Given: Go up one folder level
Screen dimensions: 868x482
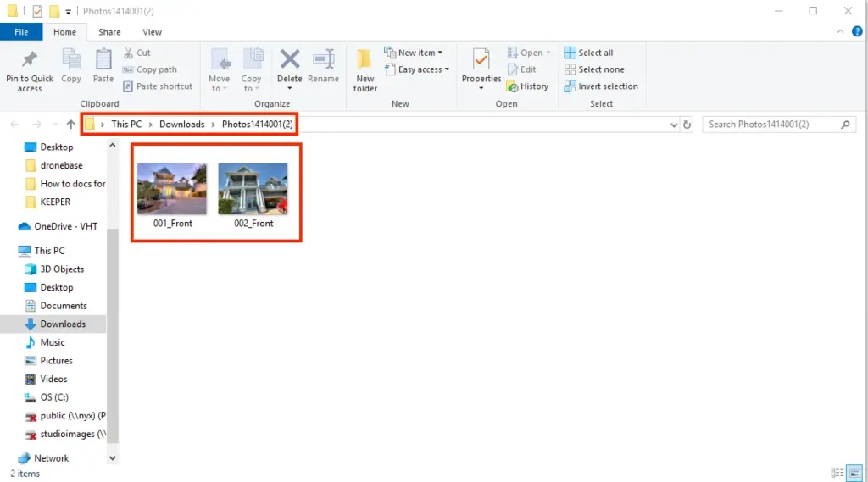Looking at the screenshot, I should pyautogui.click(x=70, y=125).
